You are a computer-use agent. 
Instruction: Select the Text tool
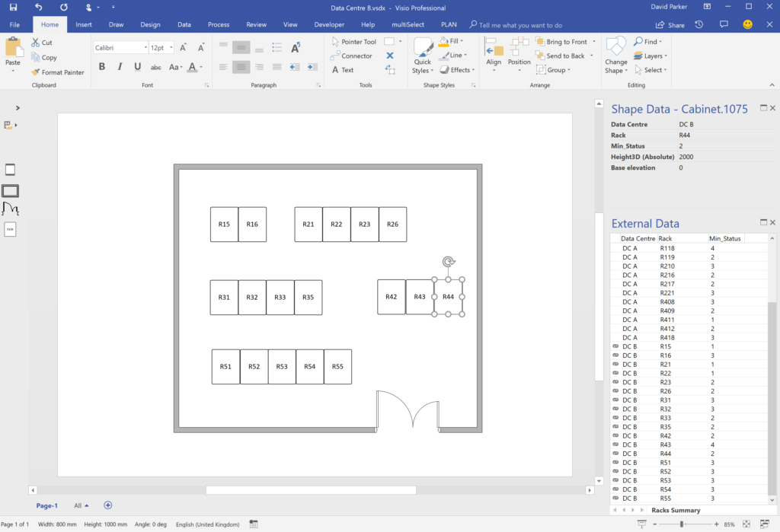click(345, 69)
